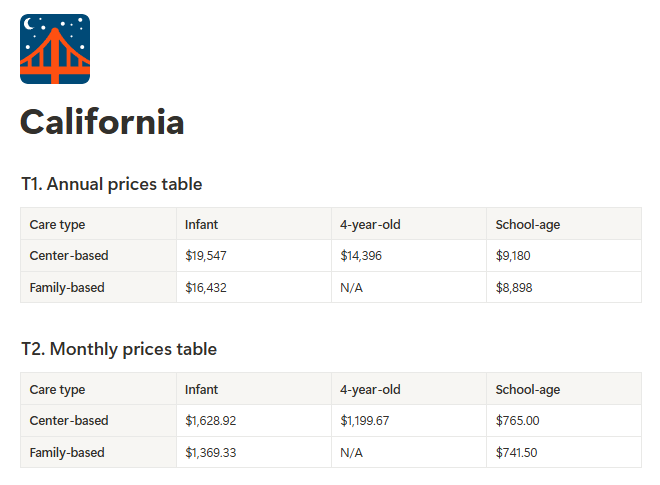Click the Golden Gate bridge page icon

(55, 49)
